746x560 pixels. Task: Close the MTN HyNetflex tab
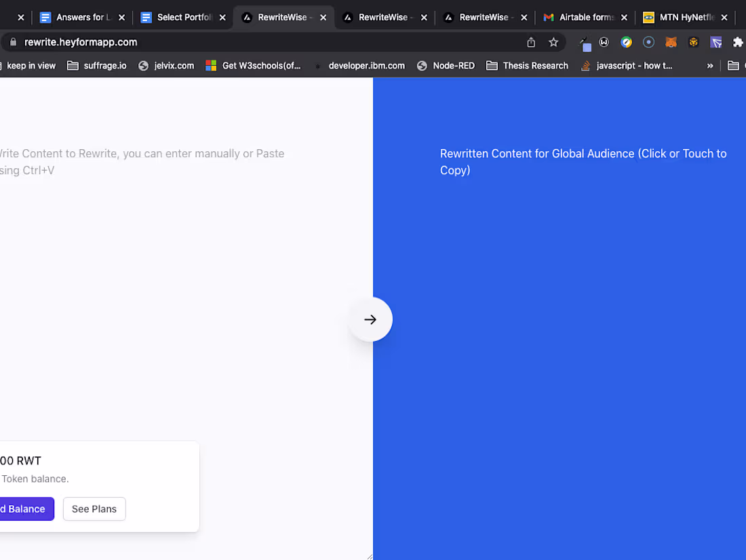pyautogui.click(x=724, y=18)
